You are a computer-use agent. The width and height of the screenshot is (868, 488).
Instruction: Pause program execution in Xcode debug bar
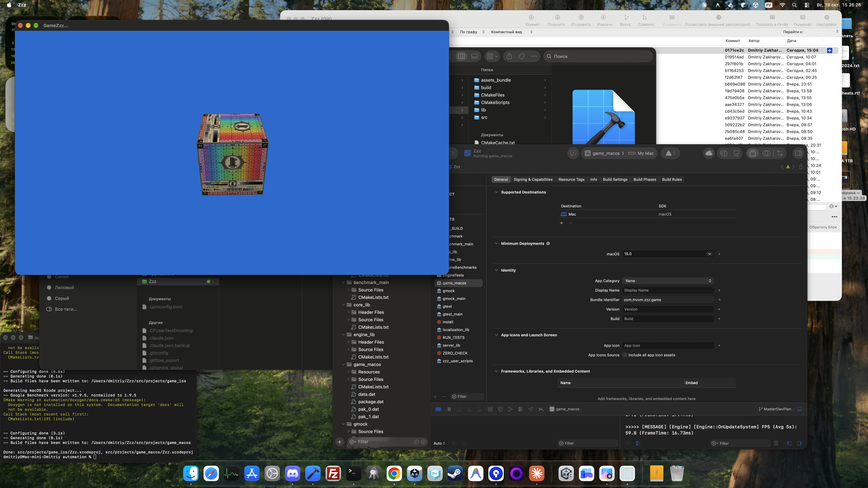449,409
